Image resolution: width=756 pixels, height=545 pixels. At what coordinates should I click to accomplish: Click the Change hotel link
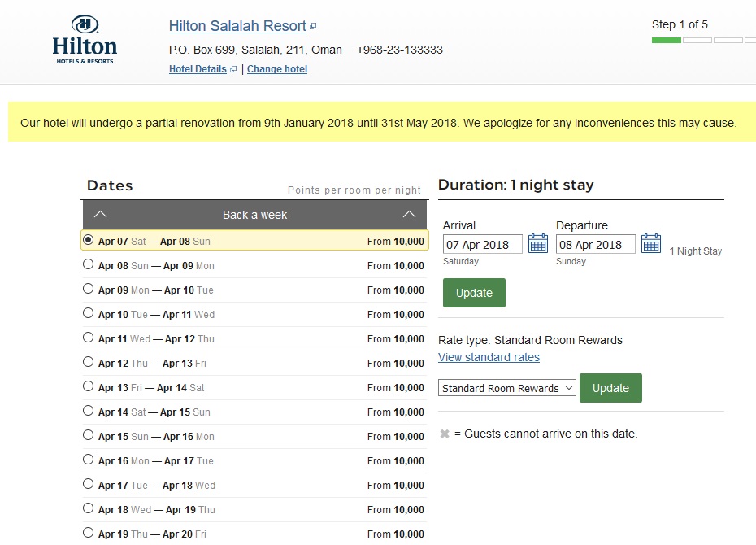pos(277,69)
